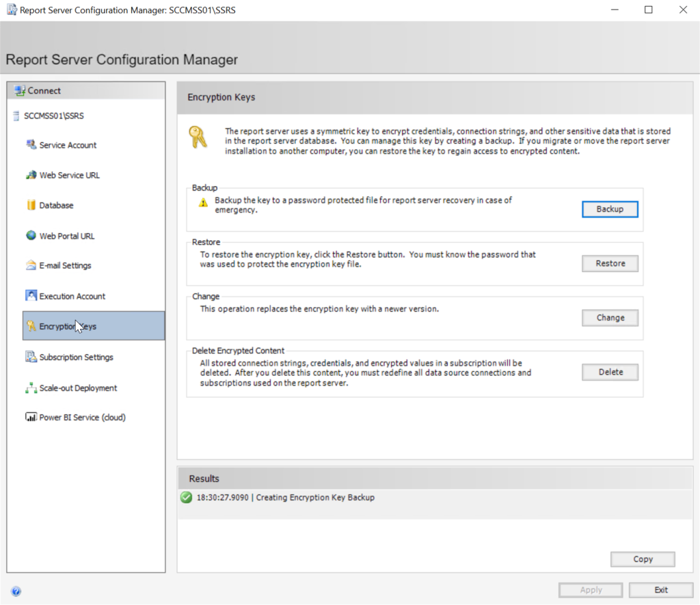Open the Database settings page
This screenshot has width=700, height=605.
point(56,205)
